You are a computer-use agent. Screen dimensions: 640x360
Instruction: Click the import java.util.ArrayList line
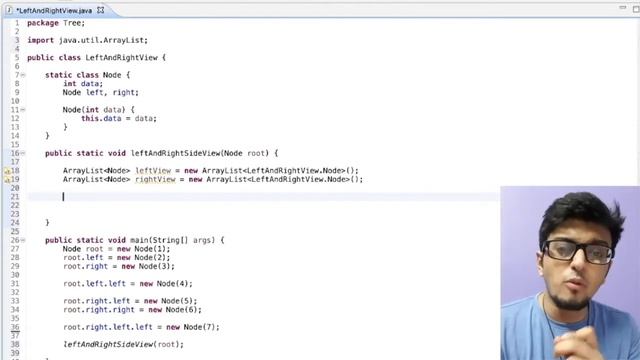[87, 40]
